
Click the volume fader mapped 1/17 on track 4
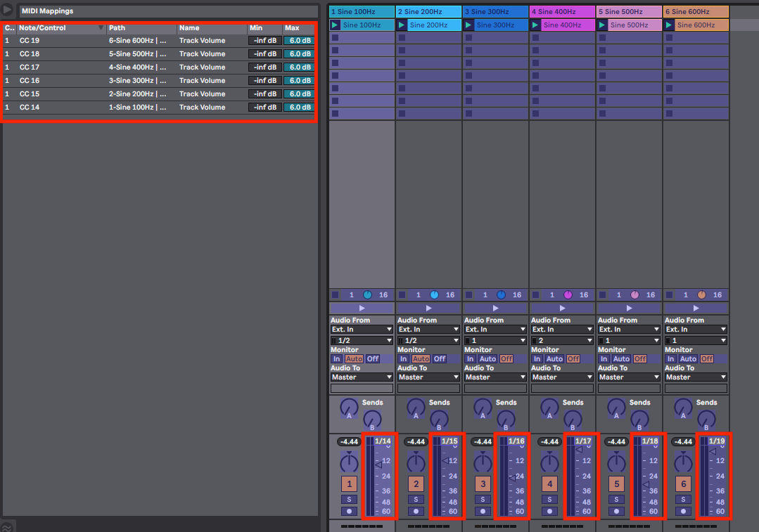580,476
